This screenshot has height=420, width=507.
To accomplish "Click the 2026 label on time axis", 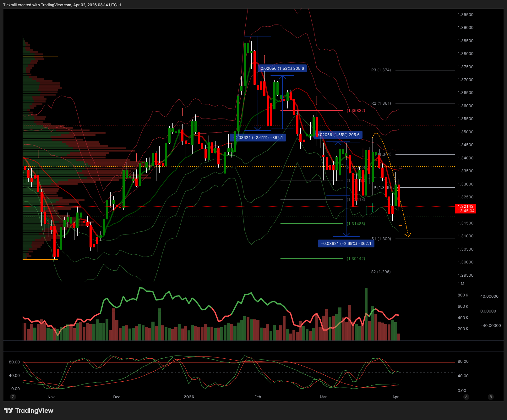I will [189, 397].
